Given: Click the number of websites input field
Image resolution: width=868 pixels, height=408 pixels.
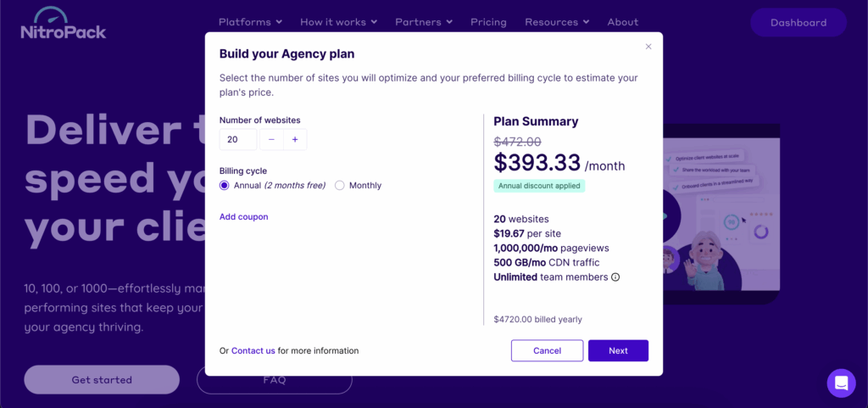Looking at the screenshot, I should [238, 140].
